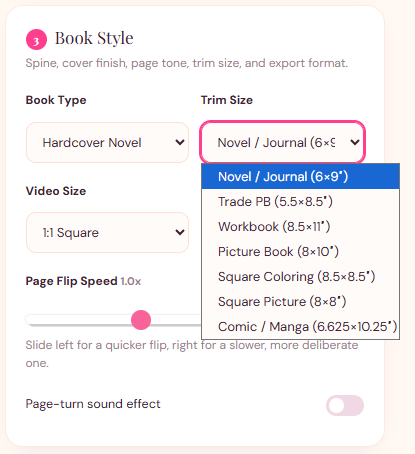Click the Page Flip Speed label
The image size is (415, 454).
point(71,281)
